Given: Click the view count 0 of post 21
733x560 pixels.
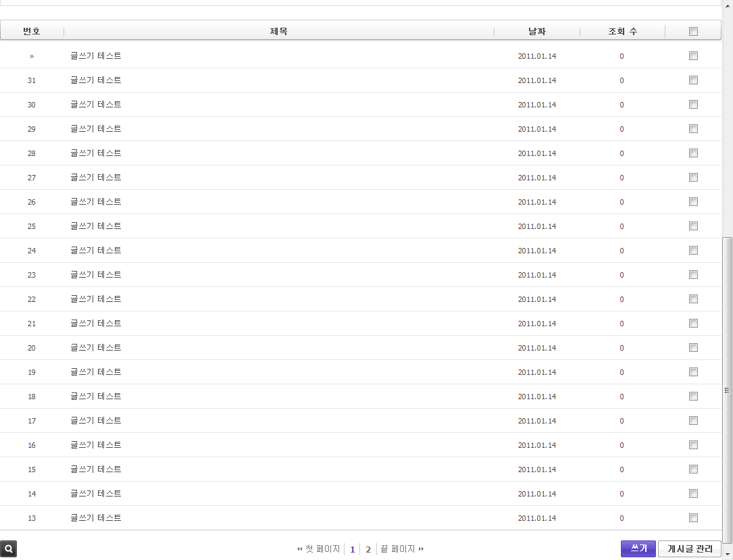Looking at the screenshot, I should [x=622, y=324].
